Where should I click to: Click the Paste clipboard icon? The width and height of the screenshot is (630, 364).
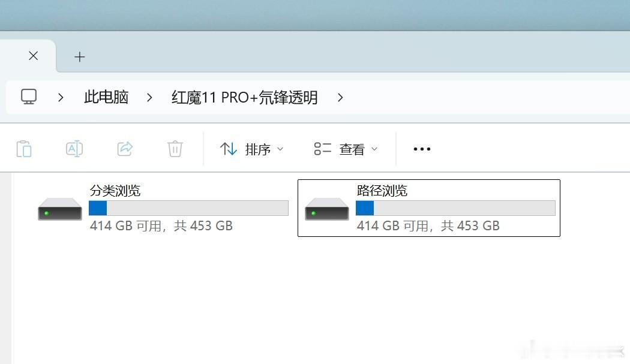pyautogui.click(x=24, y=149)
